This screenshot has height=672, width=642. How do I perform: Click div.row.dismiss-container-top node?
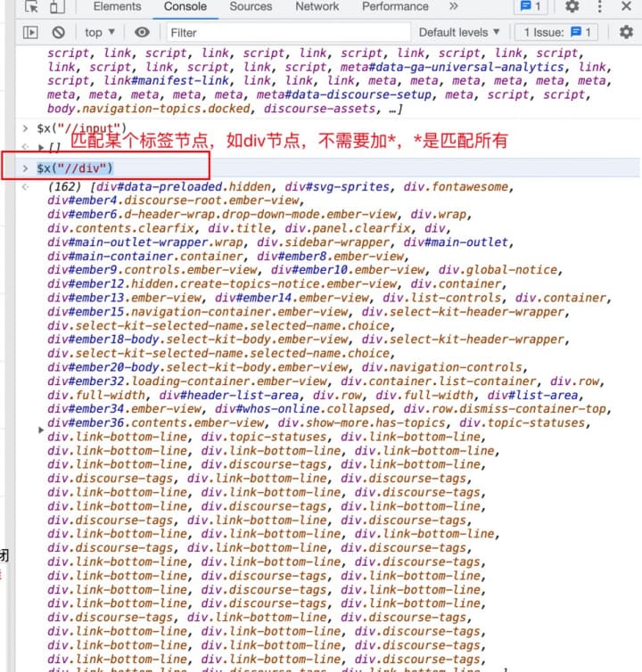pos(506,409)
